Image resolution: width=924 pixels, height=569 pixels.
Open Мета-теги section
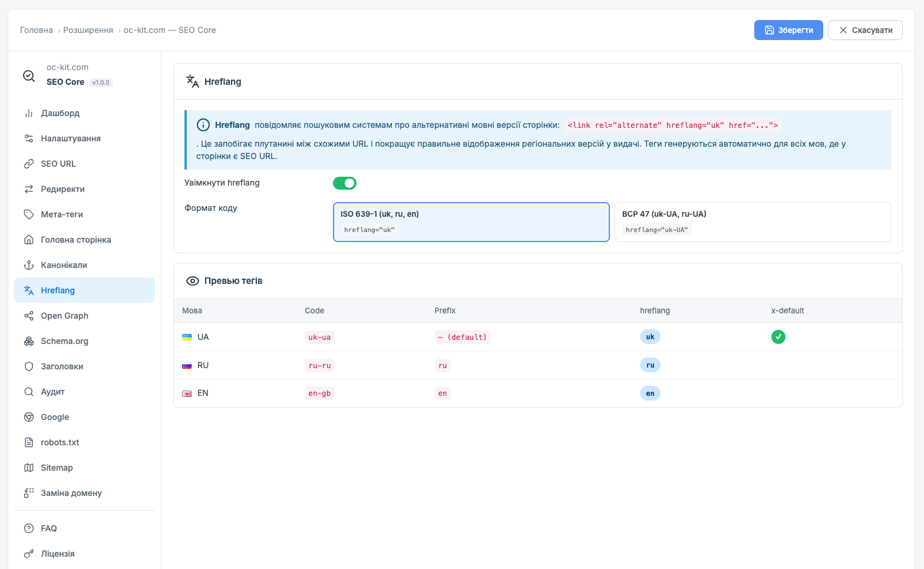(x=84, y=214)
